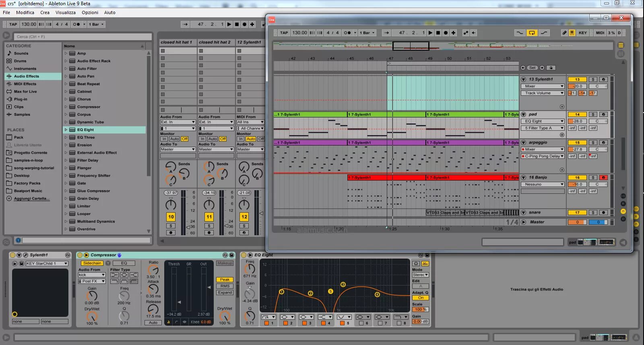Toggle the Sidechain button on Compressor
Image resolution: width=644 pixels, height=345 pixels.
(x=92, y=263)
